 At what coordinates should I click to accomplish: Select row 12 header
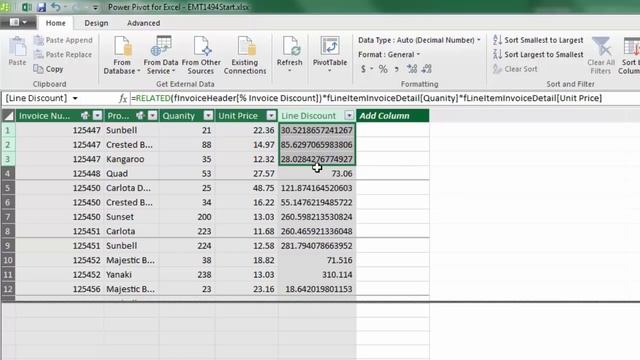click(x=8, y=289)
